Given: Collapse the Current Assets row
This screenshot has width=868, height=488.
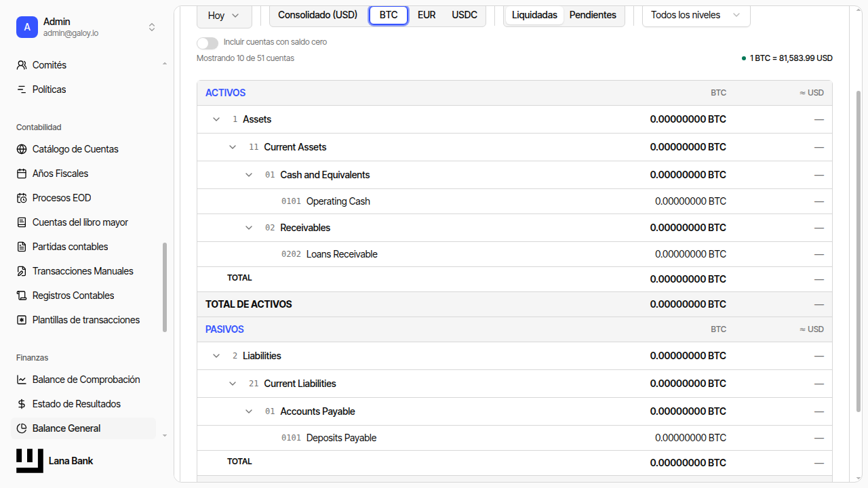Looking at the screenshot, I should pos(233,147).
